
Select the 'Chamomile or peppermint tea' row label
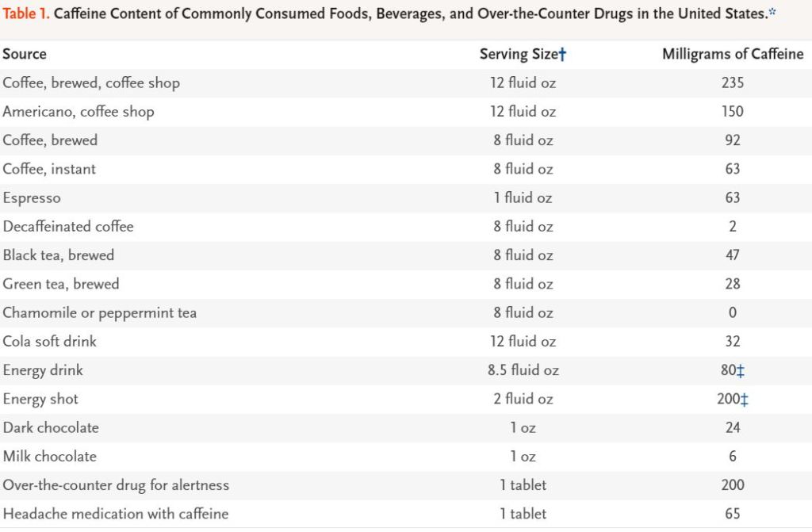pos(100,312)
